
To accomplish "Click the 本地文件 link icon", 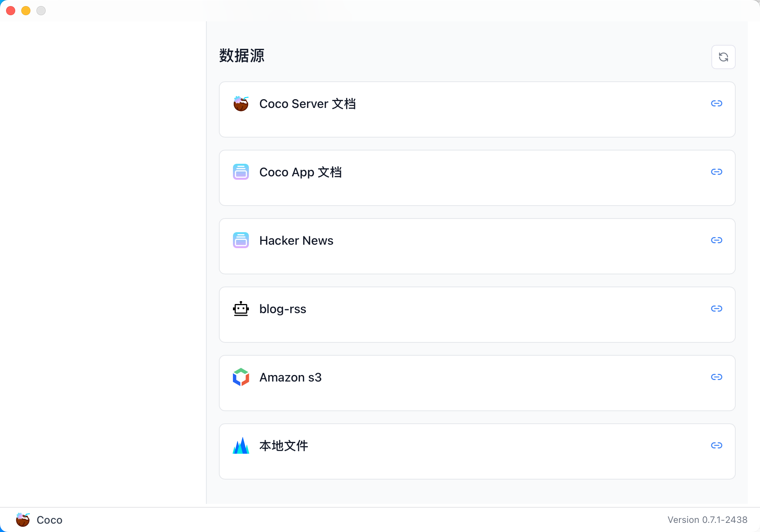I will (x=717, y=445).
